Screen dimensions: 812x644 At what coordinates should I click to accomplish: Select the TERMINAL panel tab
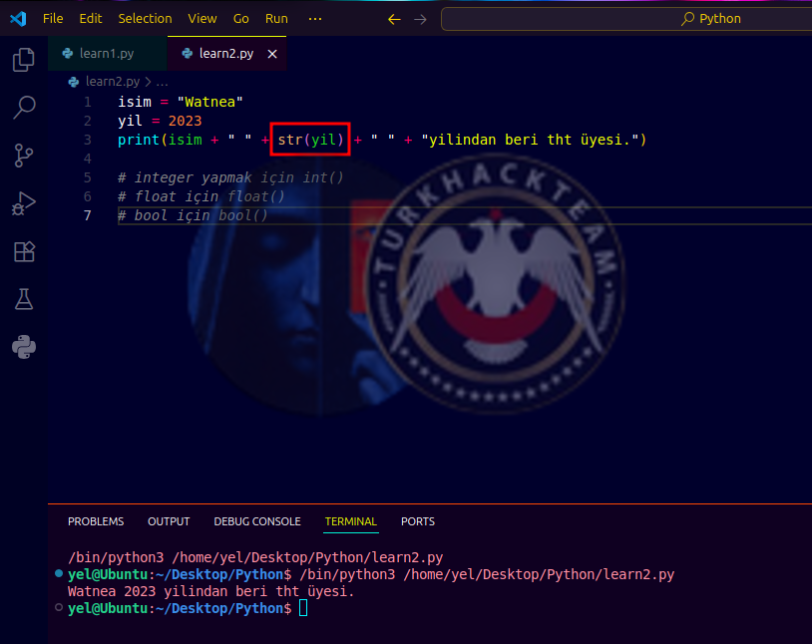coord(351,521)
